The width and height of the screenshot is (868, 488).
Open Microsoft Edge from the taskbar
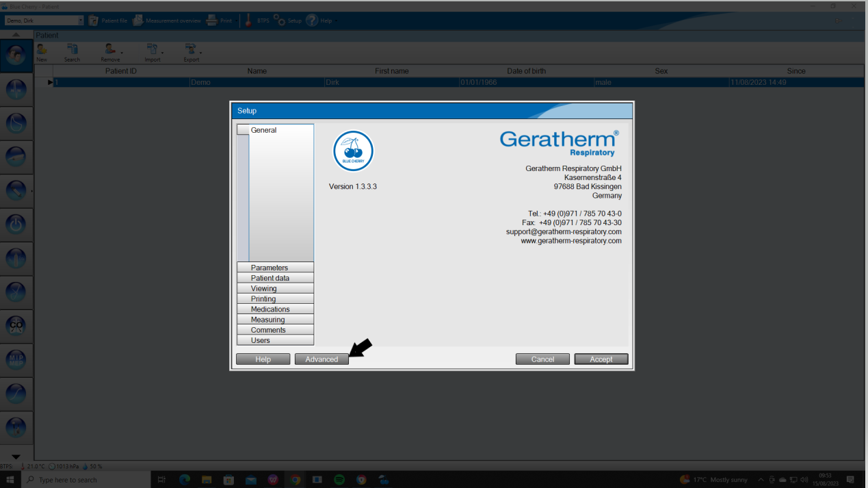click(x=185, y=480)
